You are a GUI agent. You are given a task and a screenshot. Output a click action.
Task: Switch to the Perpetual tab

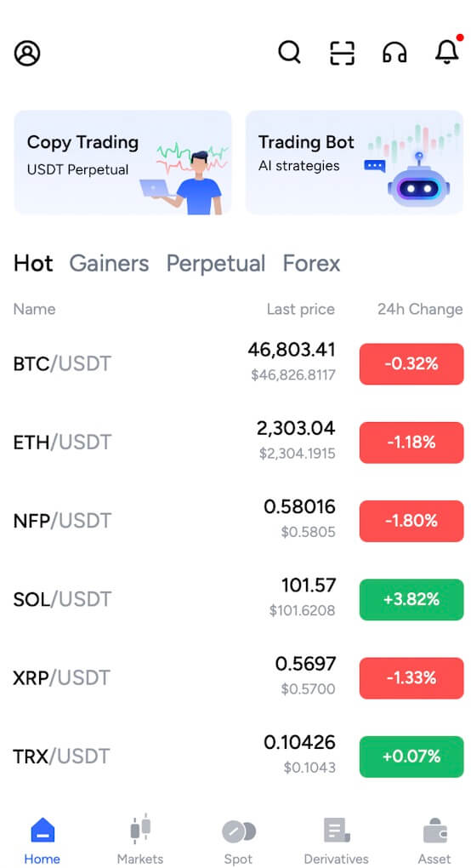[x=216, y=264]
